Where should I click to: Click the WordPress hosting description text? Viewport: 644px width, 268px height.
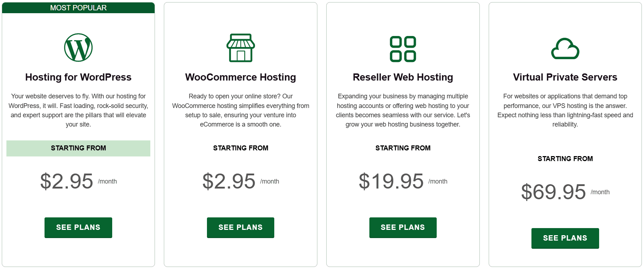tap(78, 110)
